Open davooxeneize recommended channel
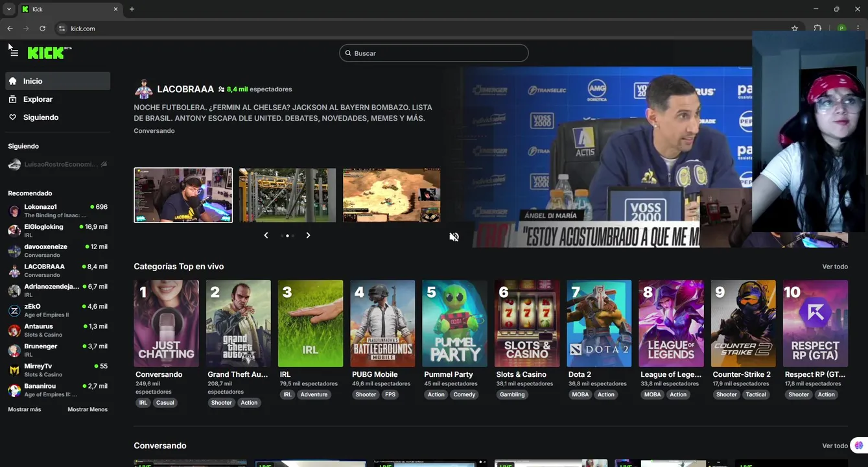This screenshot has height=467, width=868. [58, 250]
